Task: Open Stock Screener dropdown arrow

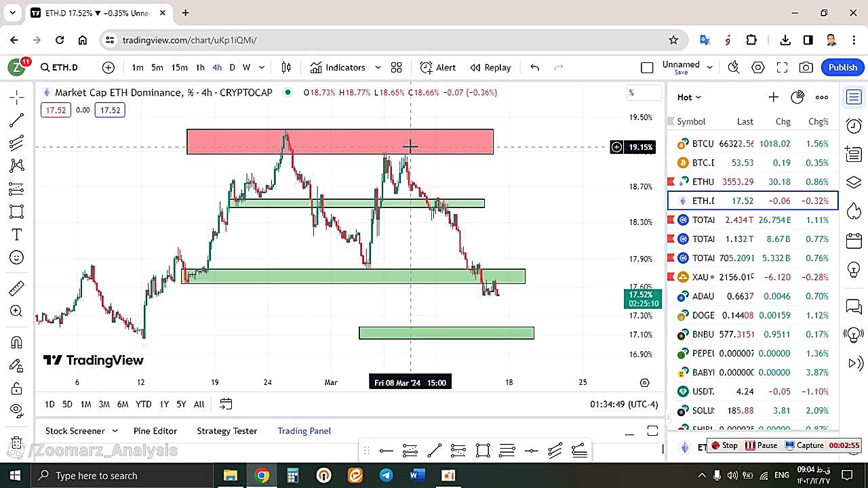Action: pos(115,430)
